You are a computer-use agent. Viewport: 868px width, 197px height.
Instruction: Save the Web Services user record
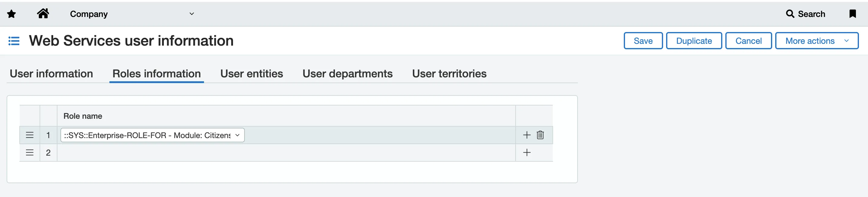pos(643,41)
